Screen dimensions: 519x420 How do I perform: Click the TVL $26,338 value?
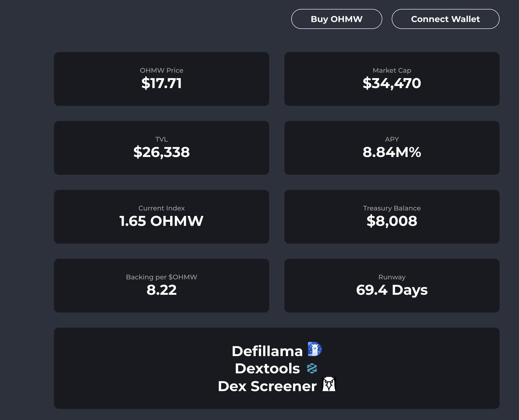162,152
